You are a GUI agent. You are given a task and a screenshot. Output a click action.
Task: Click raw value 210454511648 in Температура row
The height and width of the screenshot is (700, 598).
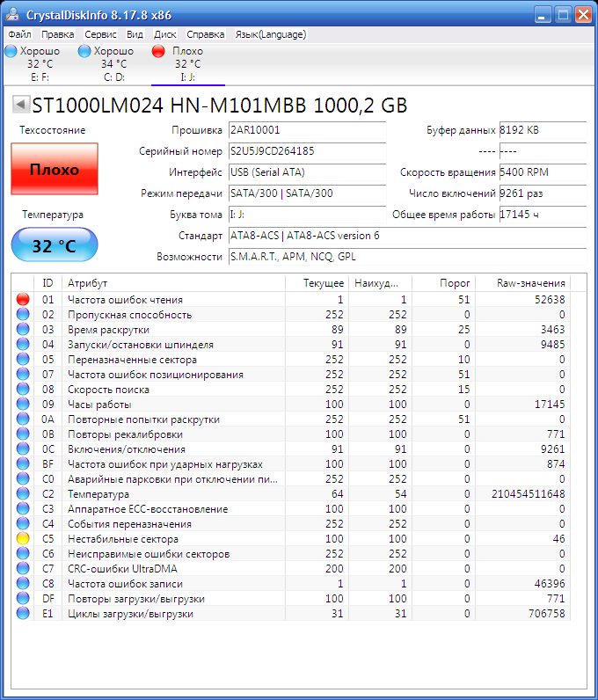pos(529,493)
